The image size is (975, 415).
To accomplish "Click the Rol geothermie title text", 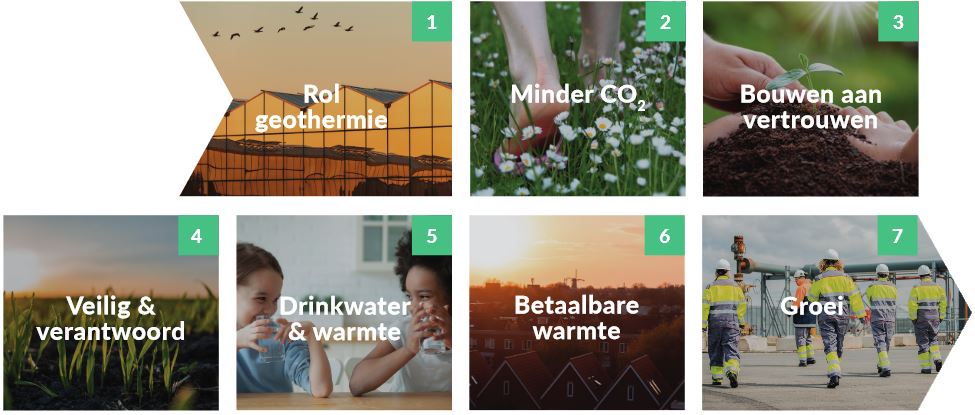I will pos(321,108).
